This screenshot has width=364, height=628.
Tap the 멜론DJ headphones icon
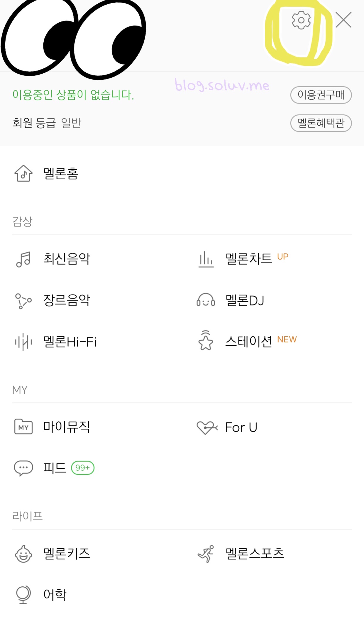tap(206, 300)
